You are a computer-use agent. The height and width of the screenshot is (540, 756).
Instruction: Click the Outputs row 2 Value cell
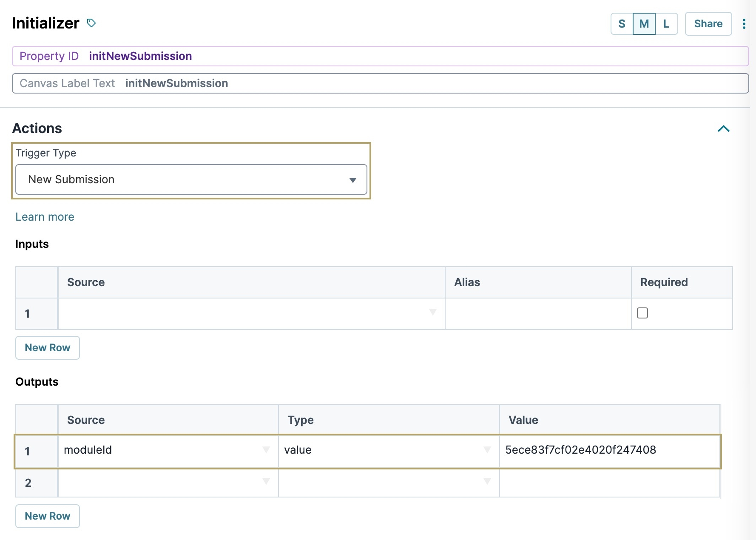(x=610, y=482)
